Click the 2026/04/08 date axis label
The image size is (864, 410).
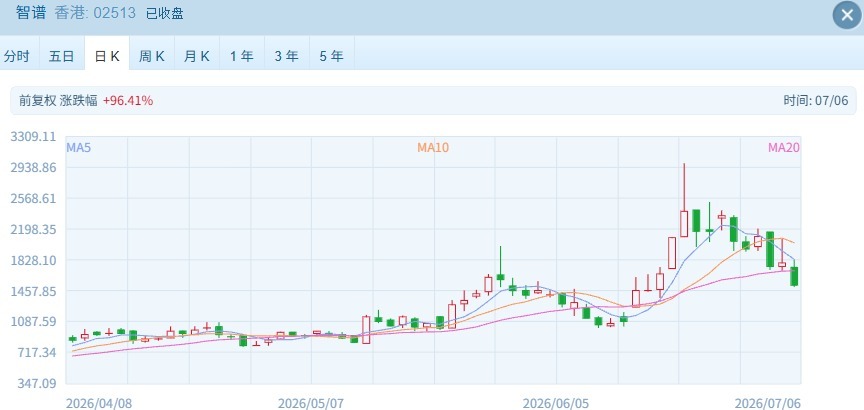click(x=99, y=403)
